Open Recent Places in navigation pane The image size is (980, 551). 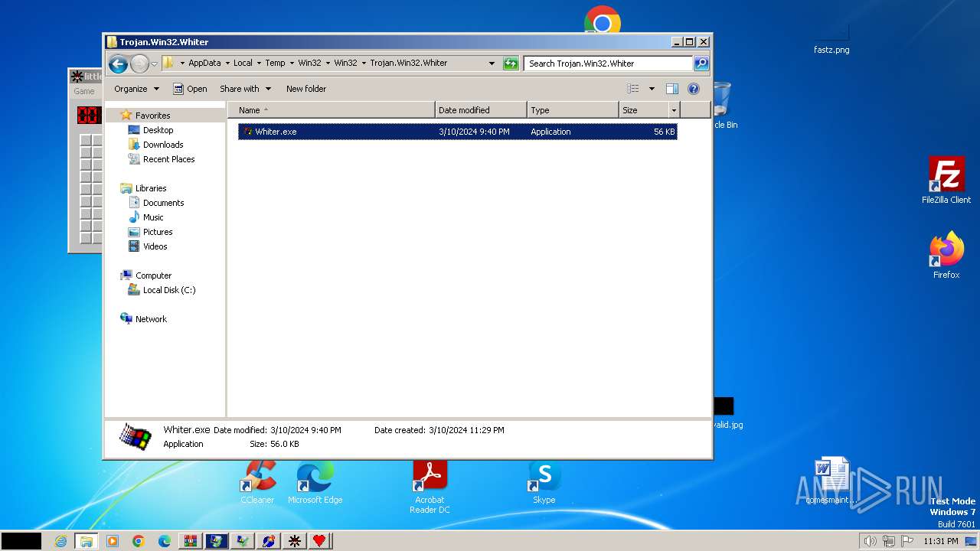coord(168,159)
